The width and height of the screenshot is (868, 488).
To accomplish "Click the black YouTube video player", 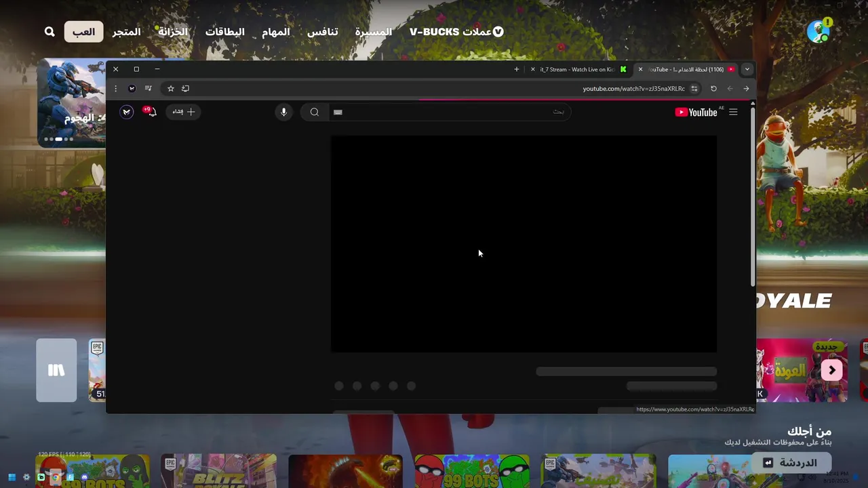I will click(x=524, y=244).
